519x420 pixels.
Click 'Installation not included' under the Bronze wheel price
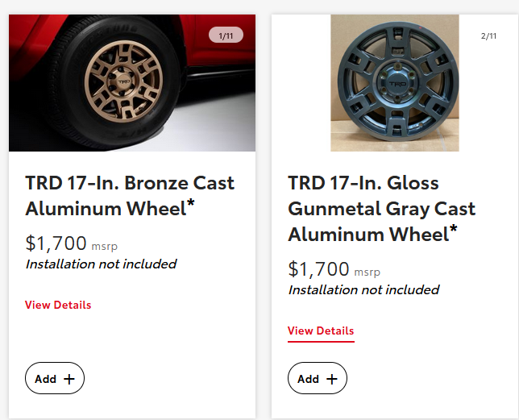pos(101,264)
